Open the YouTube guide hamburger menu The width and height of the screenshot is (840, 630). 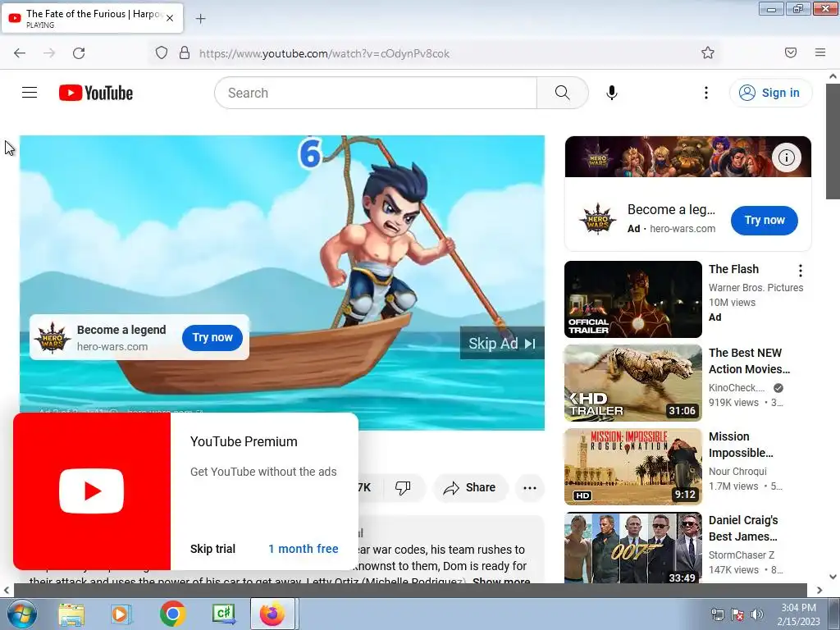pyautogui.click(x=30, y=93)
